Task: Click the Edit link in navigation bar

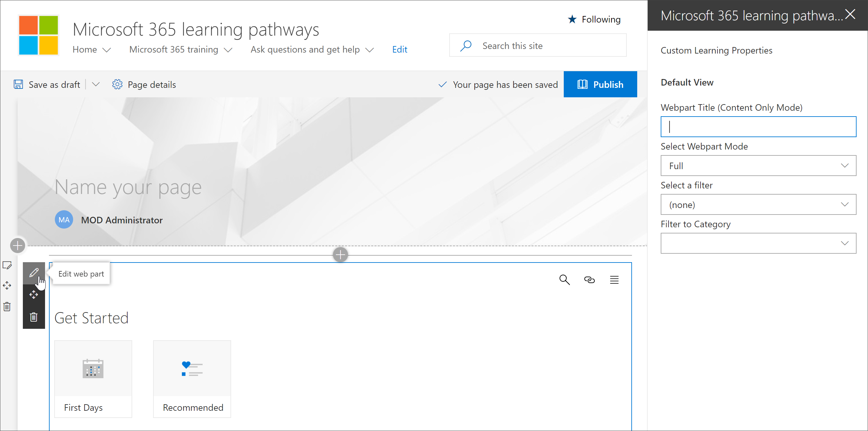Action: 400,49
